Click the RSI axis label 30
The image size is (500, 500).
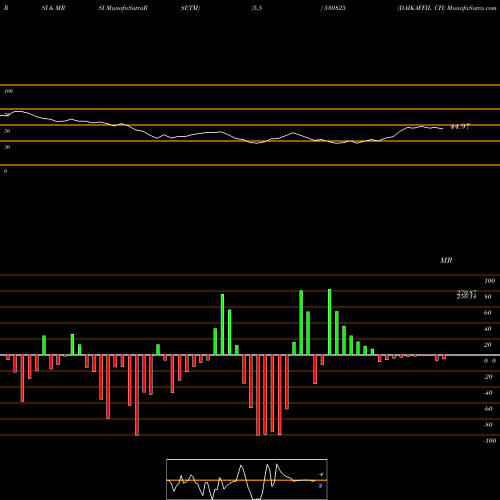pos(7,147)
